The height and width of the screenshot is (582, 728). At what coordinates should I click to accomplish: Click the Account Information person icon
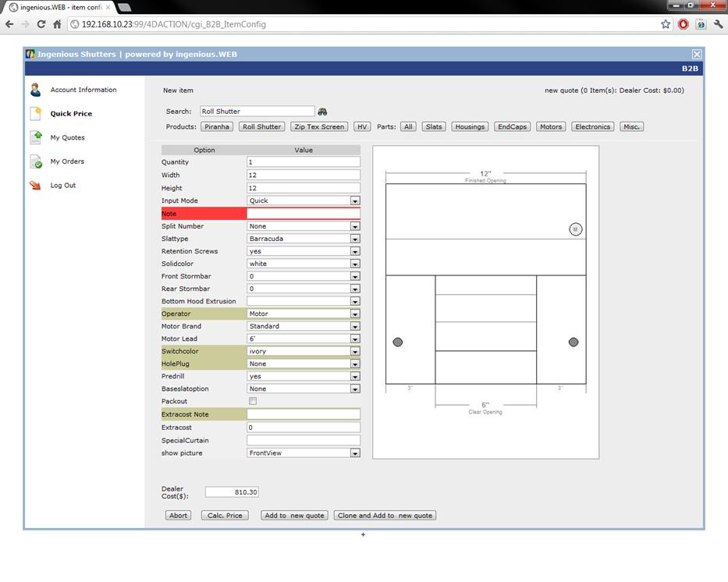point(36,90)
